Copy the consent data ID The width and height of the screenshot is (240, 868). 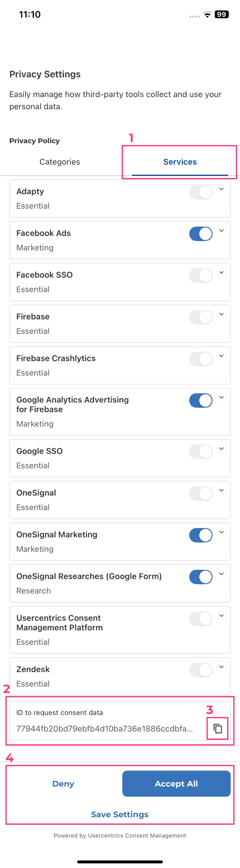(x=218, y=729)
